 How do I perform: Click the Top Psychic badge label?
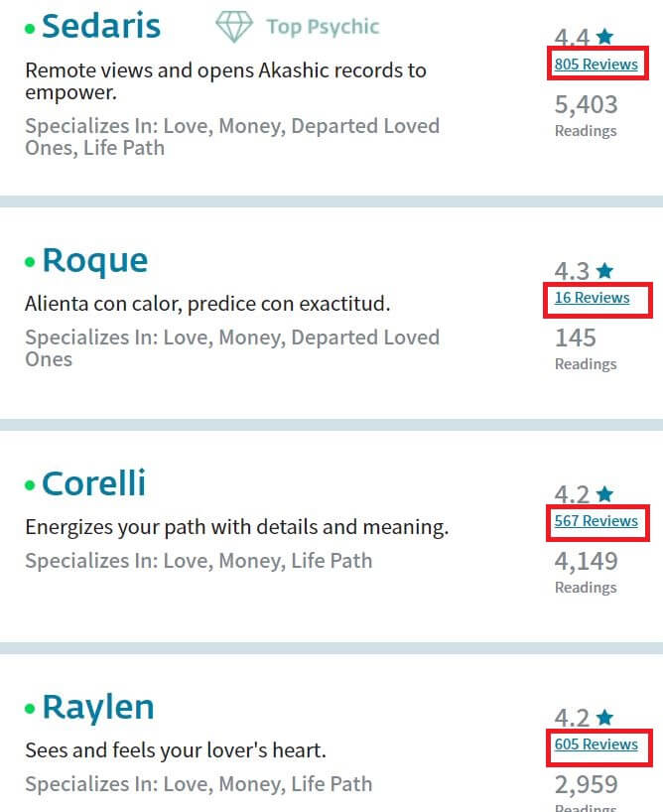click(x=323, y=27)
